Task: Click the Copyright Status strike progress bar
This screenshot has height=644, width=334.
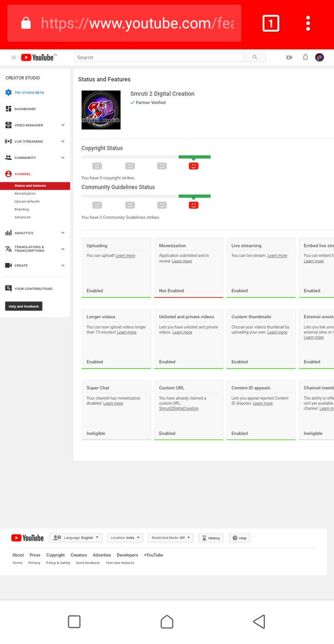Action: [x=146, y=157]
